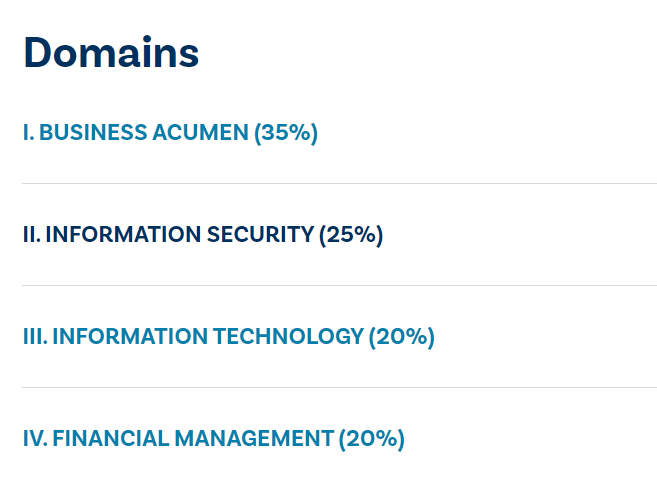Open the domain III. Information Technology link
657x478 pixels.
tap(229, 337)
